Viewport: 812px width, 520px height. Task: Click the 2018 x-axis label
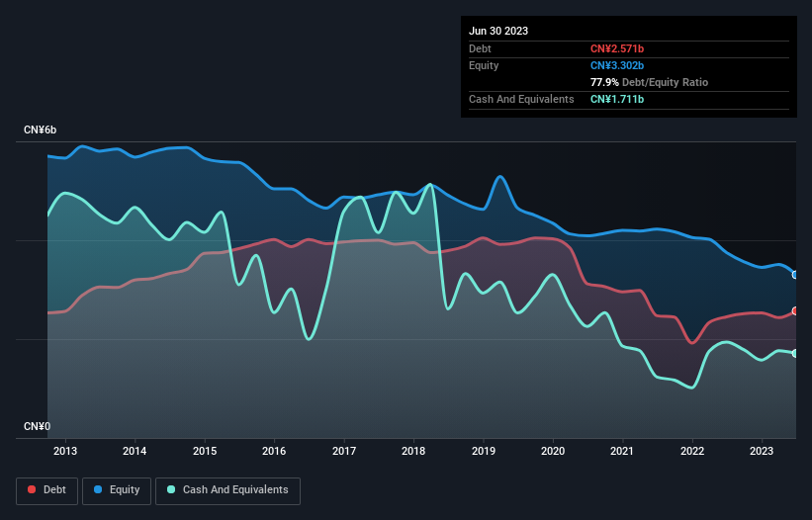point(413,451)
